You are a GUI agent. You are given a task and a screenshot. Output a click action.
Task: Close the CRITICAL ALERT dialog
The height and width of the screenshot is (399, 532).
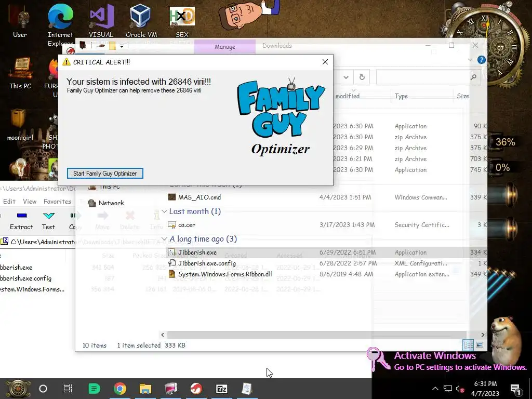(x=325, y=62)
